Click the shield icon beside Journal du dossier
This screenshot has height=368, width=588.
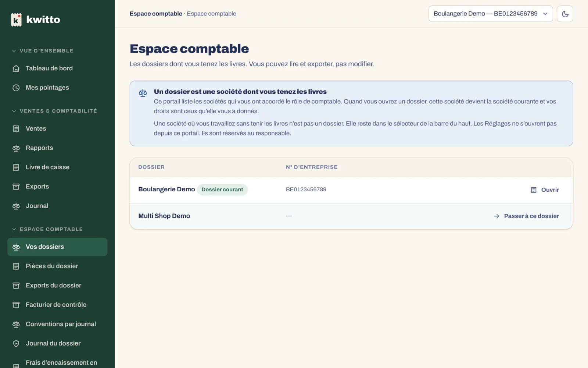[x=16, y=343]
